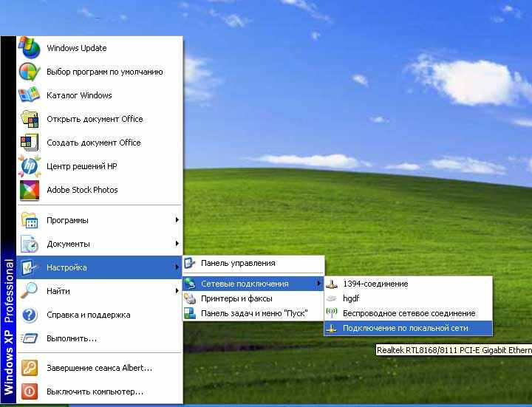The height and width of the screenshot is (407, 532).
Task: Expand Программы submenu arrow
Action: [177, 220]
